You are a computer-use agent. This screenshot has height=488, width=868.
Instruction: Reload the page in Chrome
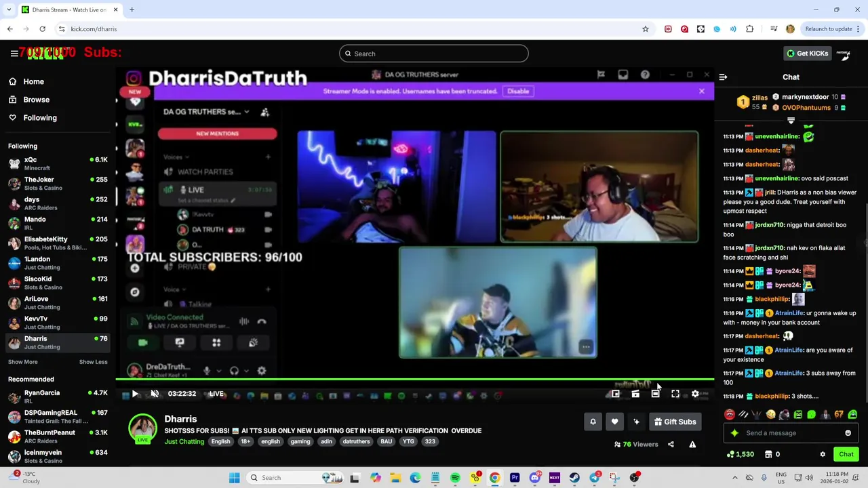pos(42,29)
